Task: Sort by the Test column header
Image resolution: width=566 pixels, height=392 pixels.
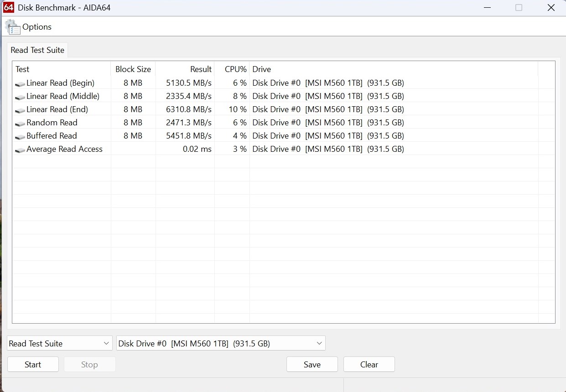Action: click(x=62, y=69)
